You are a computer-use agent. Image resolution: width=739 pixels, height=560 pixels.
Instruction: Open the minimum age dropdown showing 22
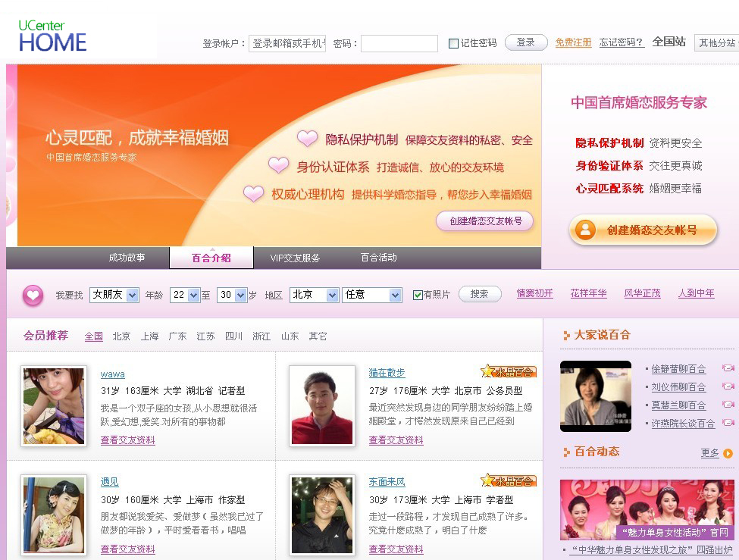tap(186, 295)
